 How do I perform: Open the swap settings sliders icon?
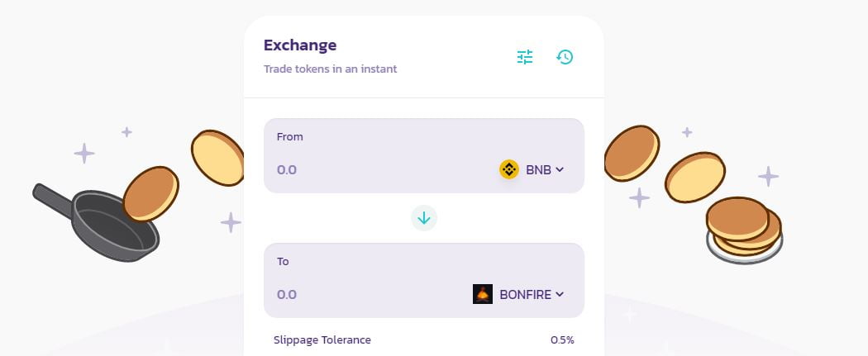525,57
